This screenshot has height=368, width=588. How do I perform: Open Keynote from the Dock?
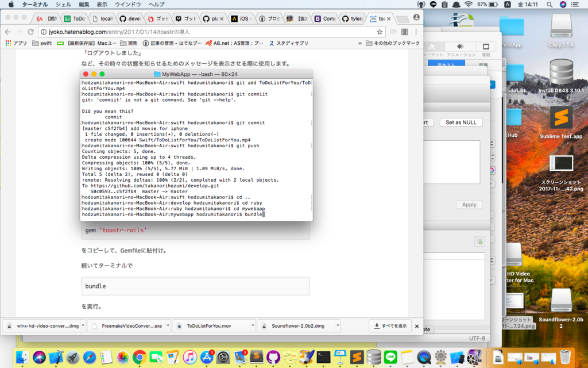[x=340, y=357]
